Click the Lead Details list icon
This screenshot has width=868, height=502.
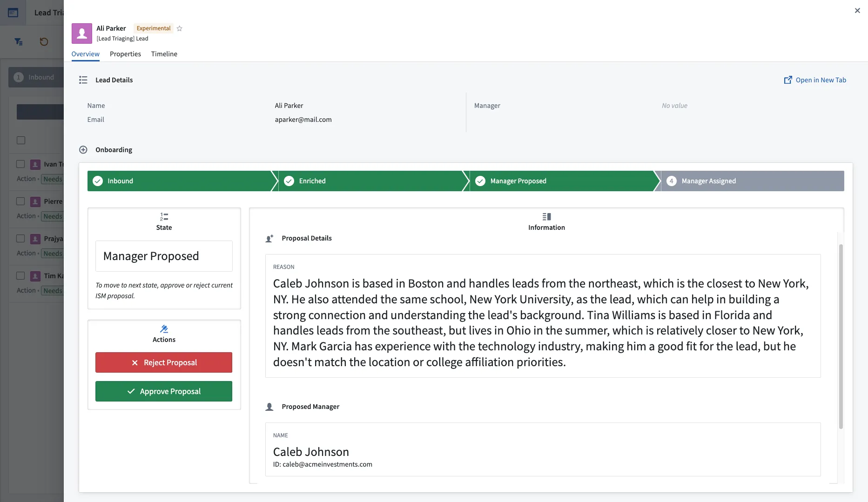point(83,80)
